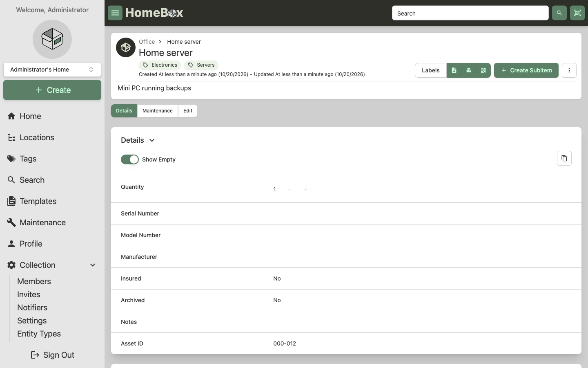Focus the Search input field in header
This screenshot has height=368, width=588.
[470, 13]
